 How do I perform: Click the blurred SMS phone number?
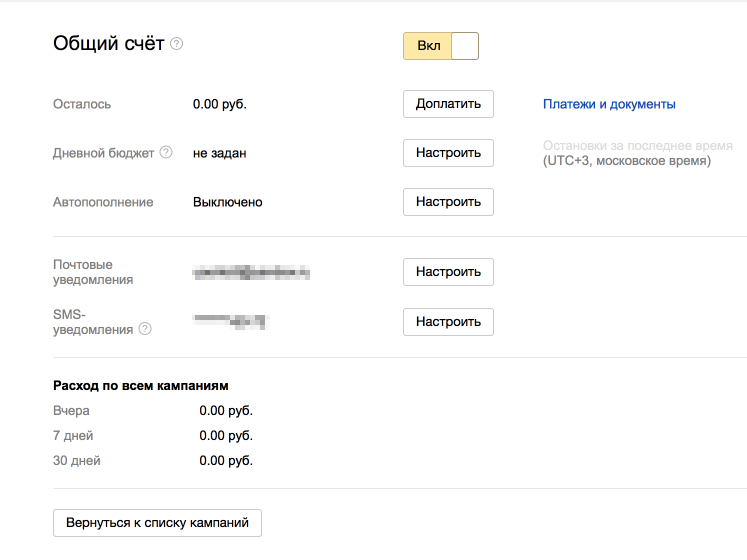tap(231, 322)
